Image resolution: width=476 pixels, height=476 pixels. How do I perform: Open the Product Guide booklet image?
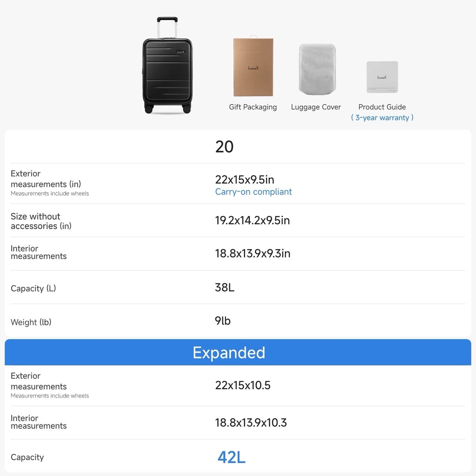point(382,77)
